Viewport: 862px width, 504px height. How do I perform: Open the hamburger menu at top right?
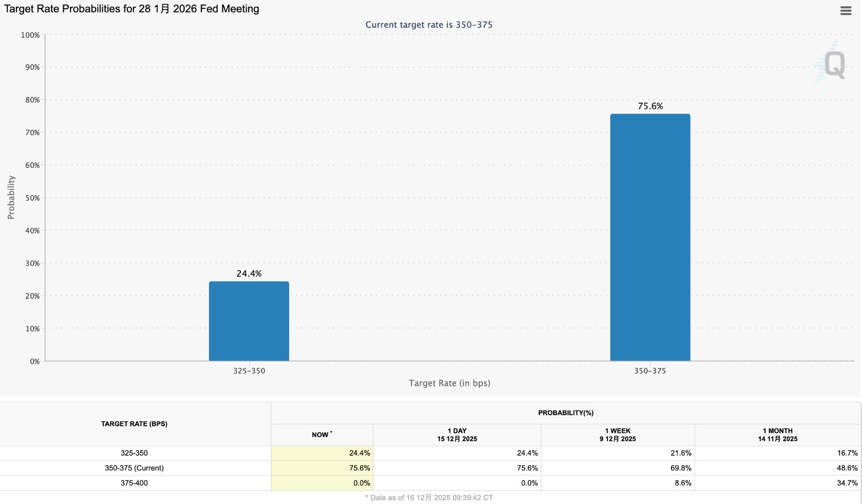point(846,10)
